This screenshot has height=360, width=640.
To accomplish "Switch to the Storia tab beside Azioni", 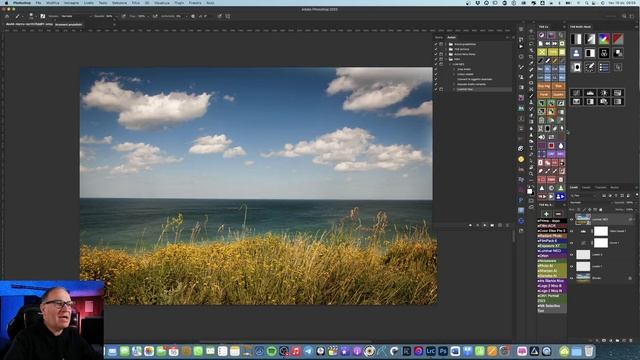I will (x=439, y=37).
